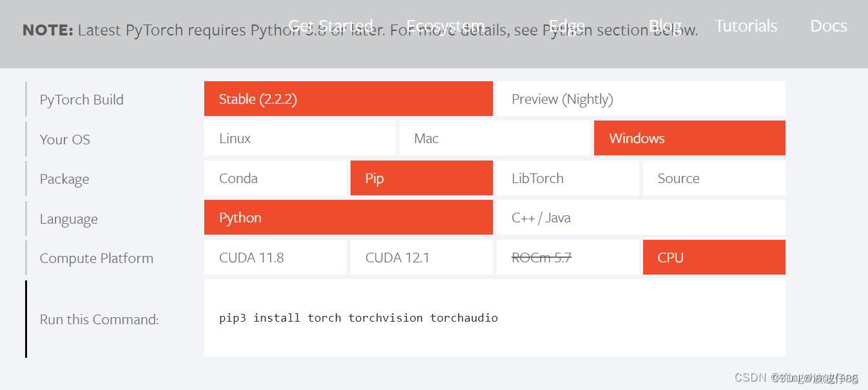This screenshot has height=390, width=868.
Task: Choose Mac as the operating system
Action: coord(495,138)
